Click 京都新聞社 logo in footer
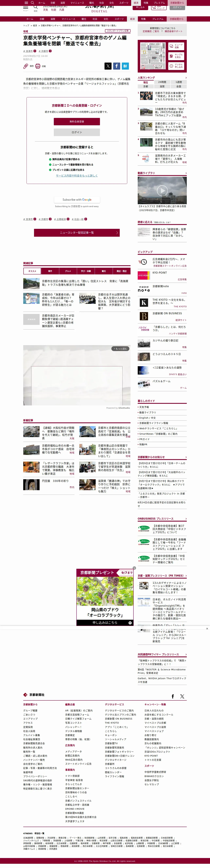Image resolution: width=210 pixels, height=868 pixels. click(x=34, y=695)
